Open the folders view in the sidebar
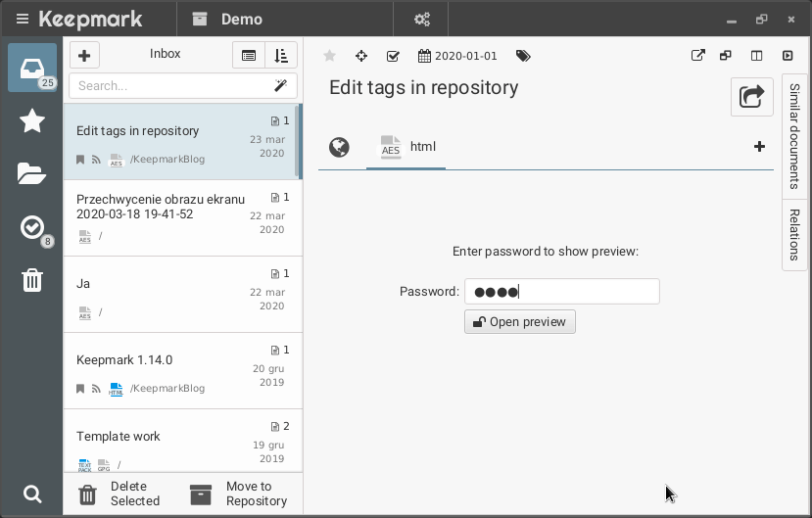812x518 pixels. click(32, 174)
